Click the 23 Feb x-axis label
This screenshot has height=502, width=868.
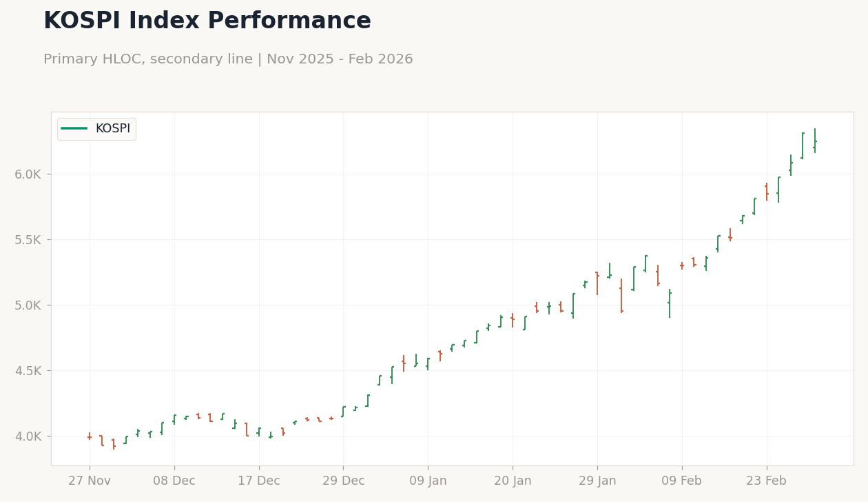tap(767, 481)
